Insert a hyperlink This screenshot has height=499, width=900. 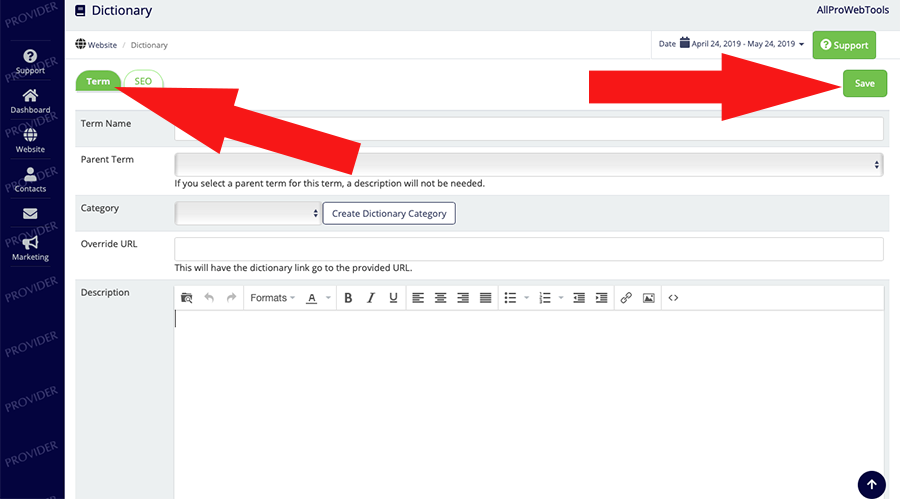(626, 297)
